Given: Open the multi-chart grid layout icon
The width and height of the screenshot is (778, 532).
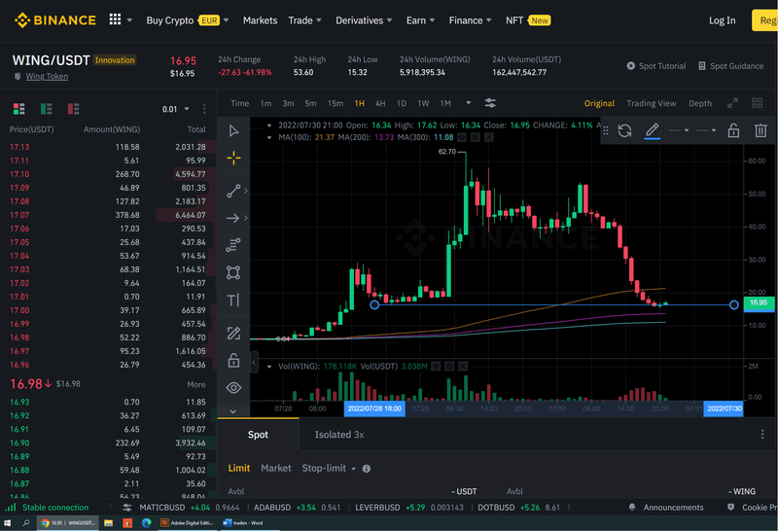Looking at the screenshot, I should (x=757, y=103).
